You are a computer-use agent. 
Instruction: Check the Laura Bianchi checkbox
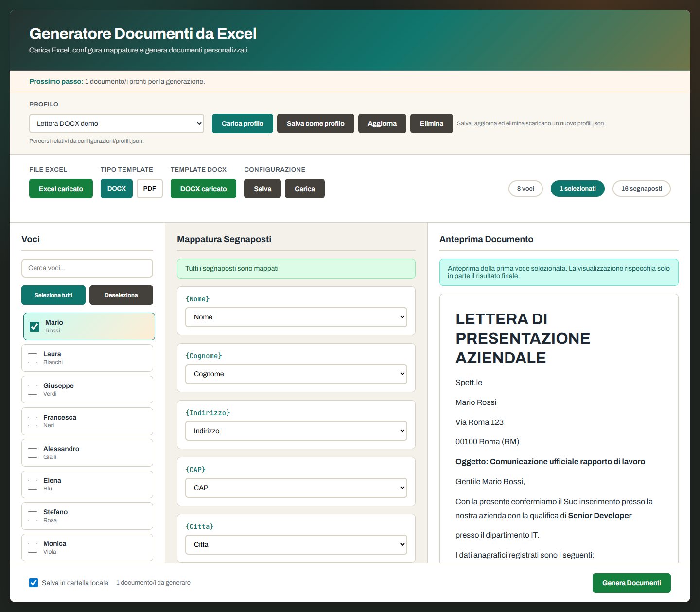33,358
